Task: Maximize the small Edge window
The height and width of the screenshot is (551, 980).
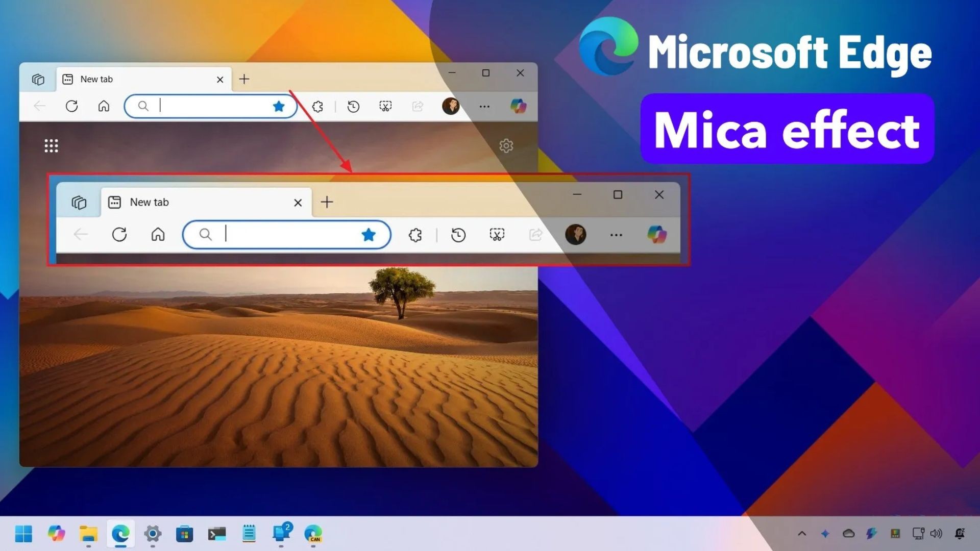Action: click(486, 73)
